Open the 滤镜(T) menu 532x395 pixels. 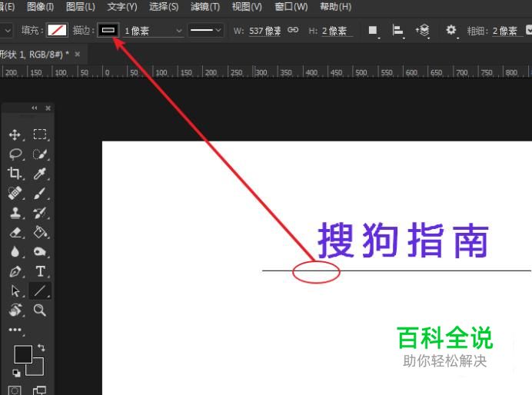(205, 7)
